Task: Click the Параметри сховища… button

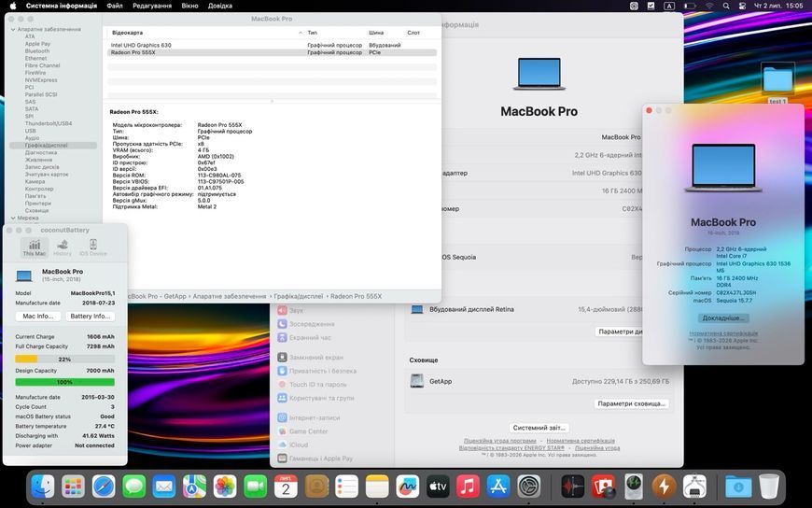Action: [631, 403]
